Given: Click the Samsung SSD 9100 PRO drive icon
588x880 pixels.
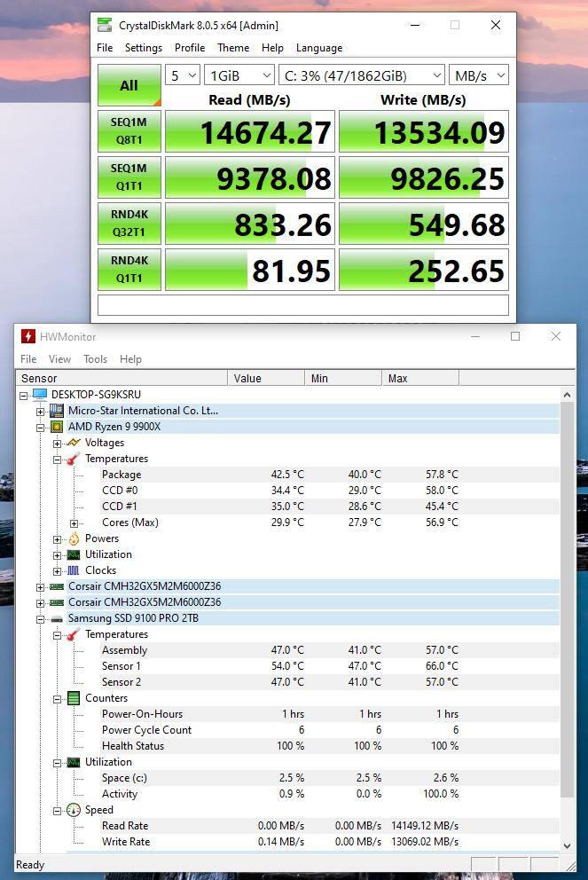Looking at the screenshot, I should click(x=57, y=618).
